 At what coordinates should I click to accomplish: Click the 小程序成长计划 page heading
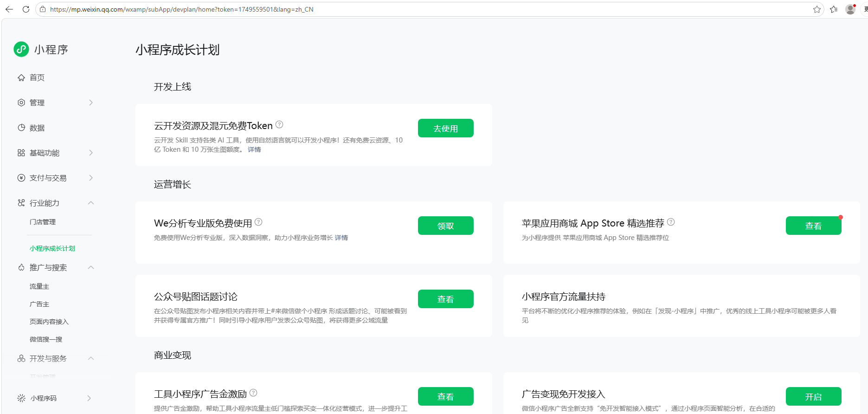tap(178, 50)
